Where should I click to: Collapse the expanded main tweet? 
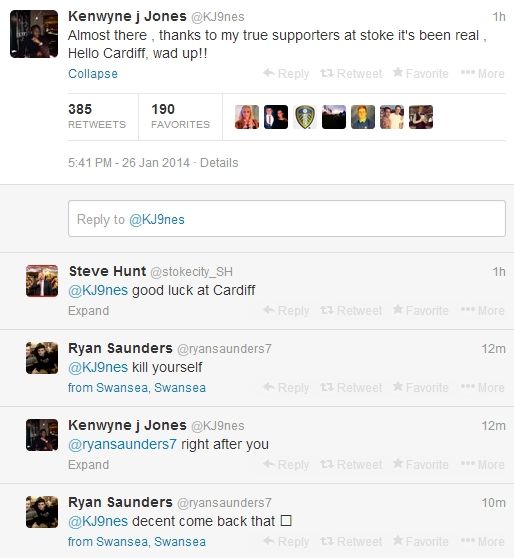click(x=93, y=74)
